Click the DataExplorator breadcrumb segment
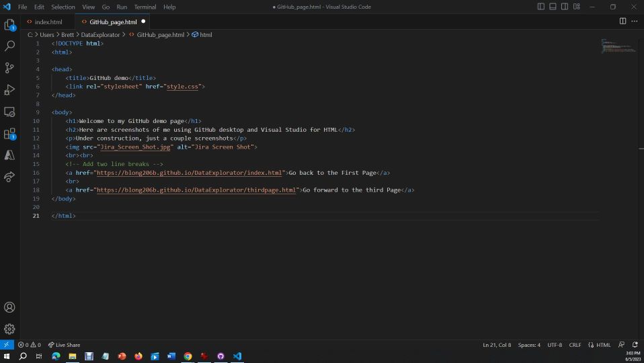 click(x=100, y=35)
